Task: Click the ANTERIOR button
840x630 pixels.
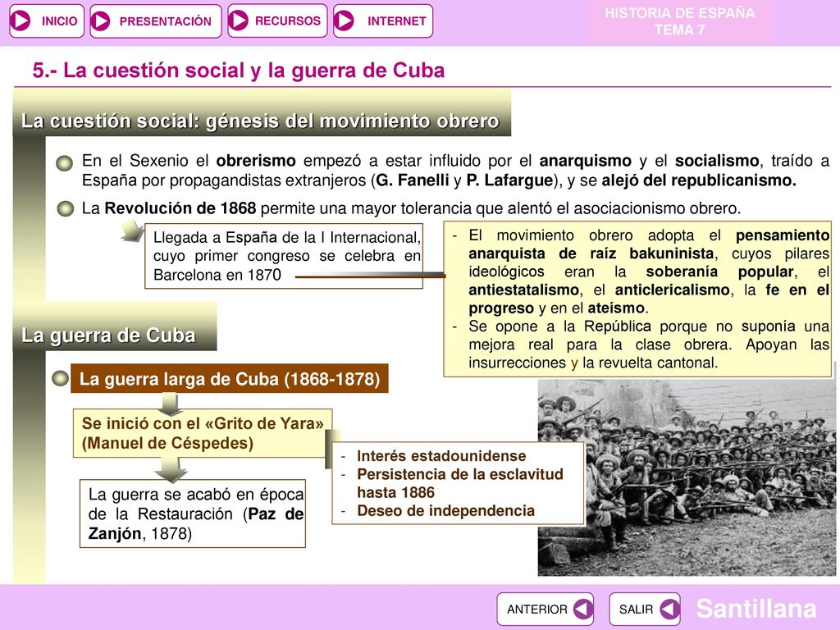Action: pos(545,609)
